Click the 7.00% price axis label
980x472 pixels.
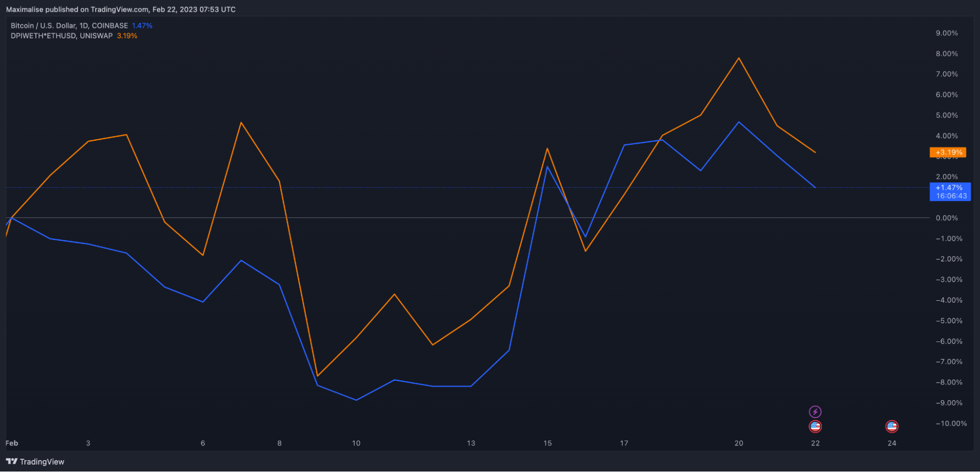[x=947, y=74]
